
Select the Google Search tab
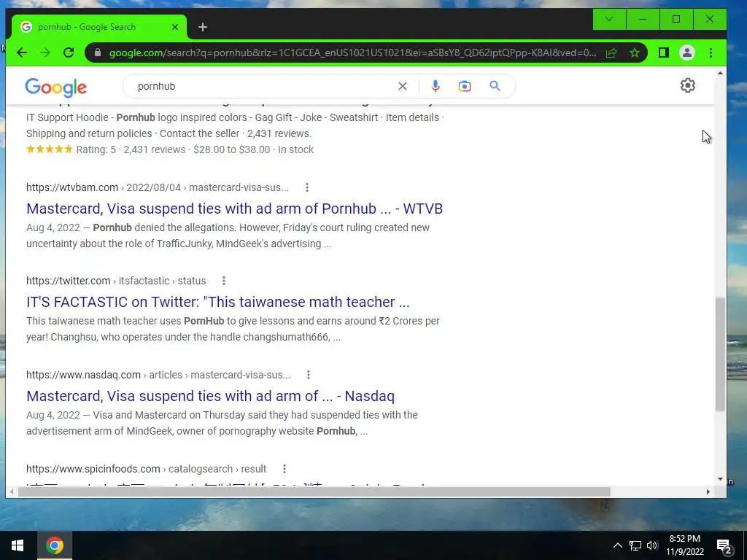point(99,27)
